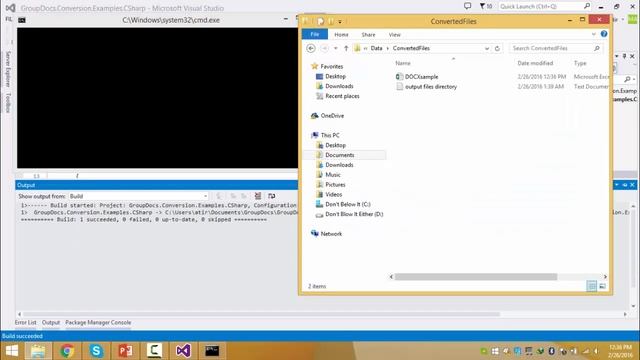Open the Home ribbon tab
Viewport: 640px width, 360px height.
pyautogui.click(x=341, y=35)
